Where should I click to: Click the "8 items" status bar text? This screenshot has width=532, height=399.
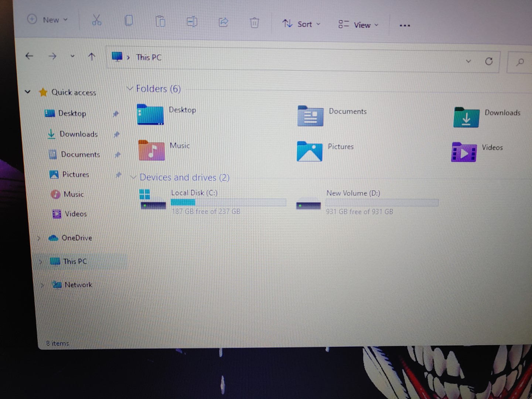coord(58,344)
